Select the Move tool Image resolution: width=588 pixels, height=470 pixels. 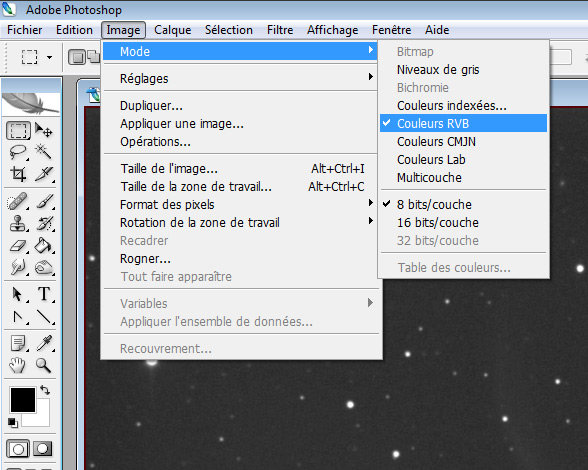click(x=43, y=131)
